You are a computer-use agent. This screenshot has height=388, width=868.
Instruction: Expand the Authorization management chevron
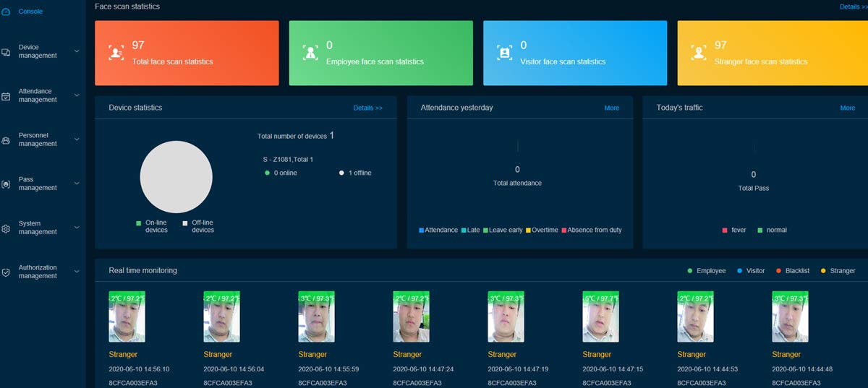pyautogui.click(x=77, y=272)
